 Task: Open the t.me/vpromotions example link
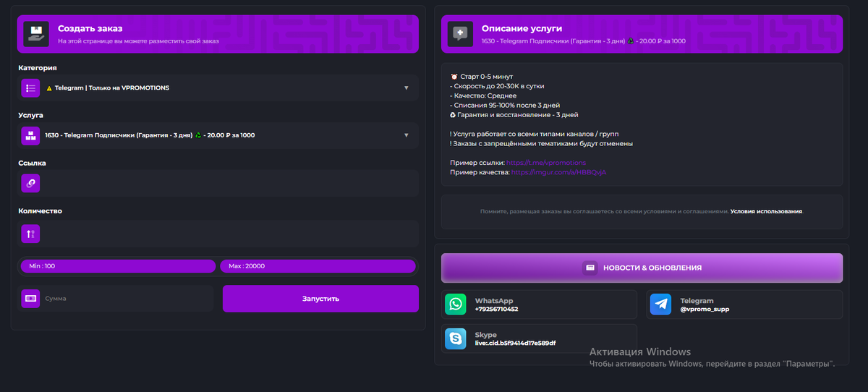pyautogui.click(x=546, y=163)
